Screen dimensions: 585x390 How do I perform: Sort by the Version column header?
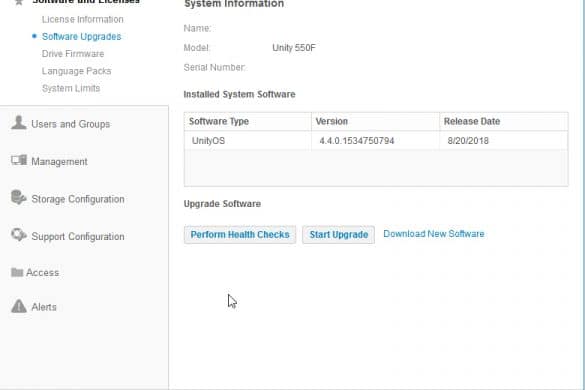(x=375, y=121)
